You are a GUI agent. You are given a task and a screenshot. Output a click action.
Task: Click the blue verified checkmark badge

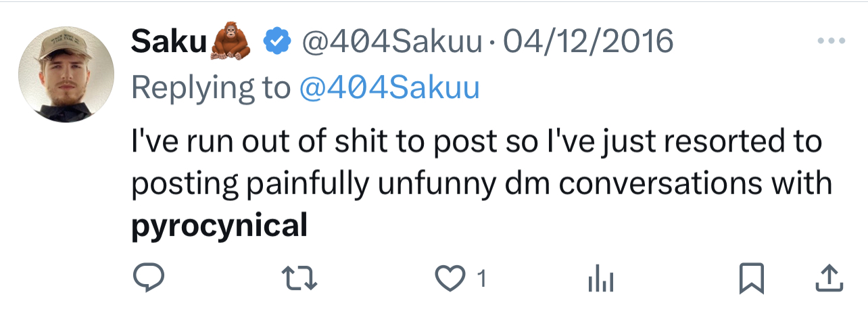click(276, 43)
